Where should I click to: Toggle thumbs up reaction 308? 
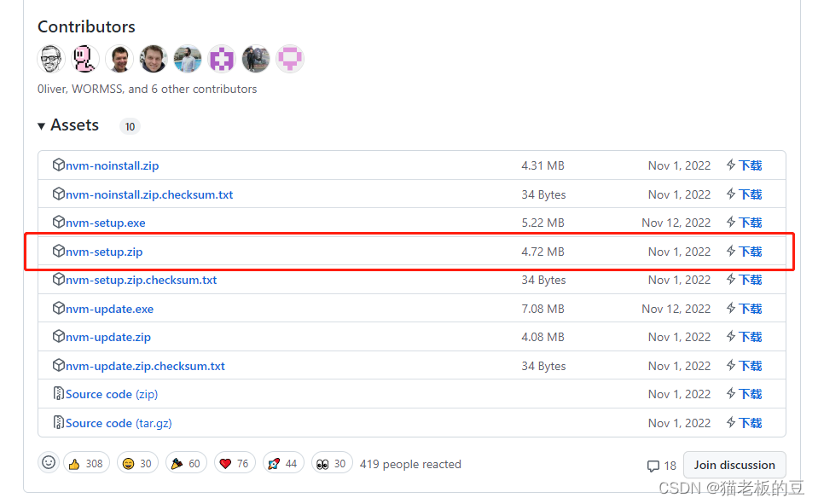(x=87, y=463)
